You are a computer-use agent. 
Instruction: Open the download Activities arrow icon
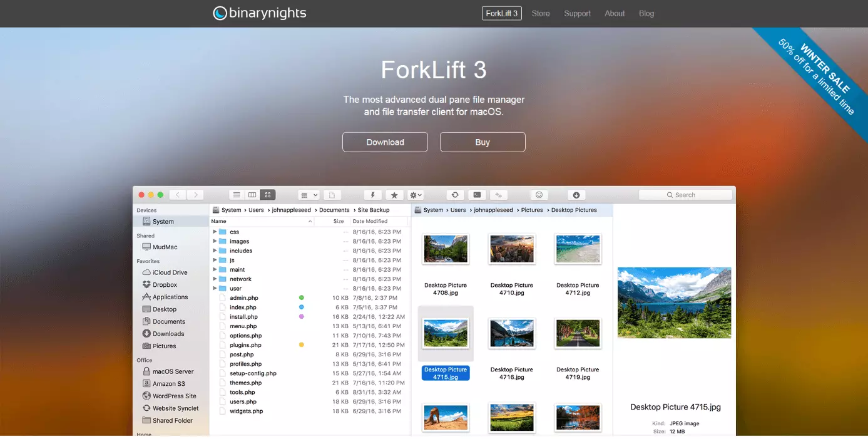pos(576,195)
